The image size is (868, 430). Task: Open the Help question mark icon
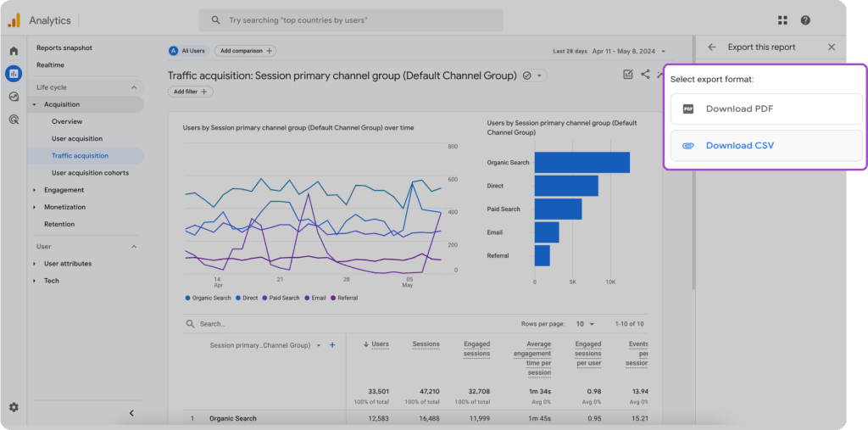click(x=805, y=20)
